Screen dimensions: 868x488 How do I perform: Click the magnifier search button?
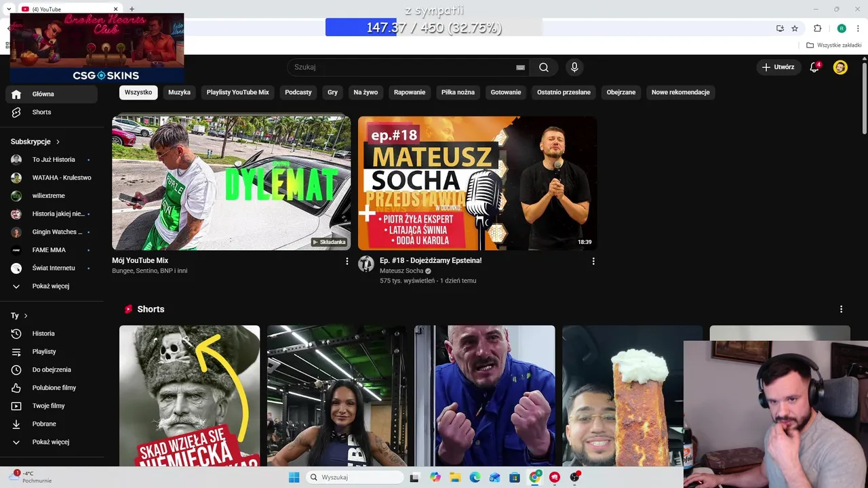[544, 67]
